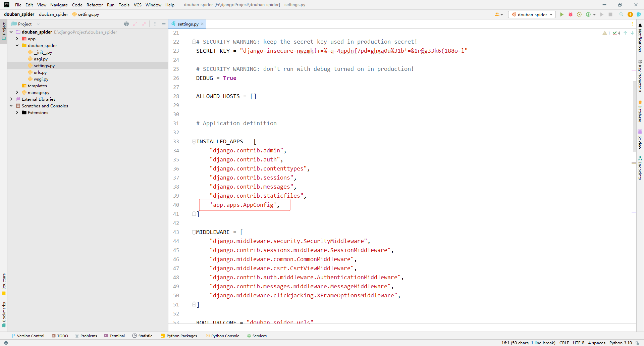Screen dimensions: 644x346
Task: Open wsgi.py from the project tree
Action: 41,79
